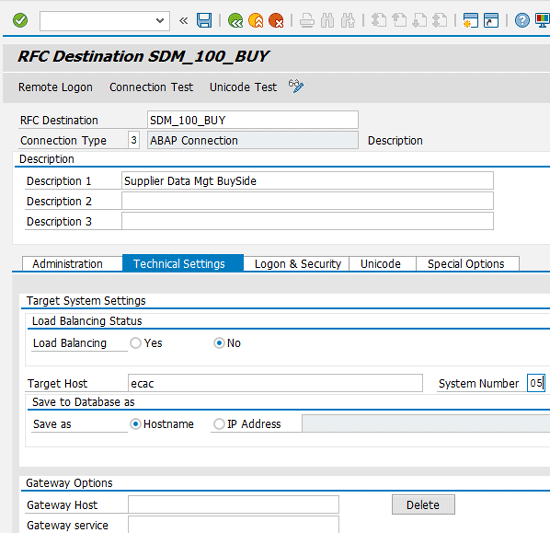
Task: Click the Customize Local Layout monitor icon
Action: pos(542,21)
